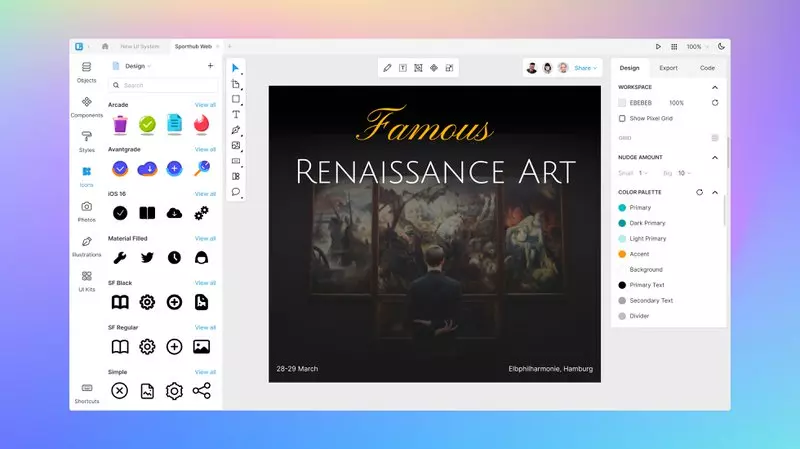This screenshot has width=800, height=449.
Task: Enable Show Pixel Grid checkbox
Action: pos(622,118)
